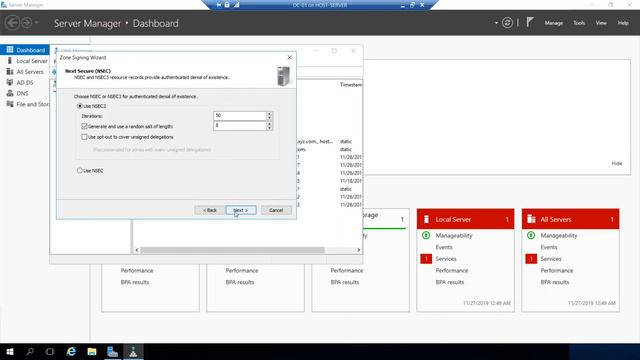Open File Explorer from the taskbar

coord(92,351)
